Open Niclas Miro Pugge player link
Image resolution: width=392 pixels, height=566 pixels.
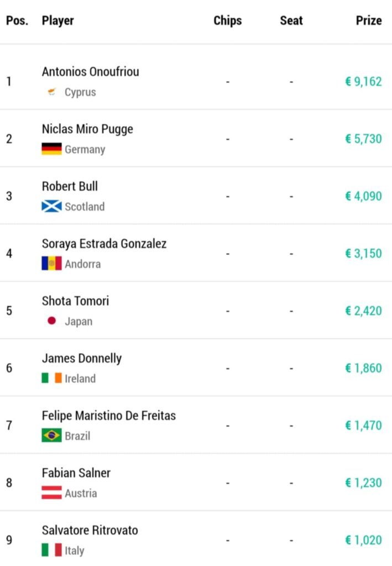click(x=87, y=129)
